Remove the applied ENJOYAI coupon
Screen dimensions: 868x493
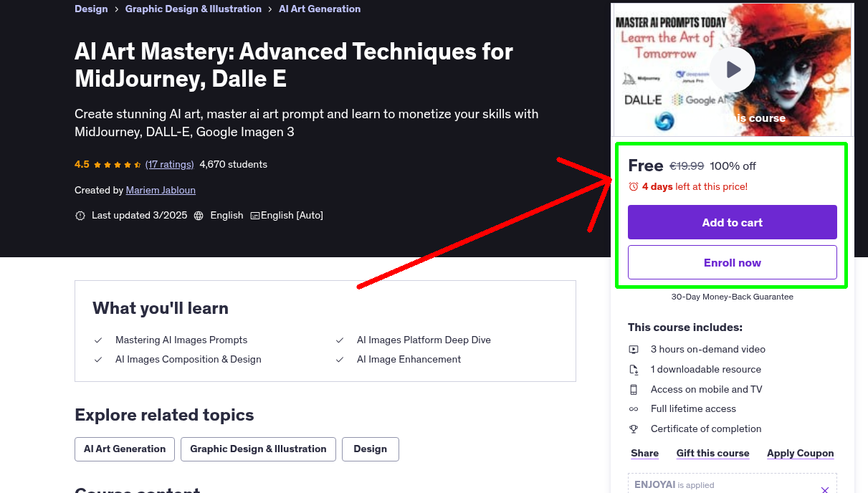[825, 489]
